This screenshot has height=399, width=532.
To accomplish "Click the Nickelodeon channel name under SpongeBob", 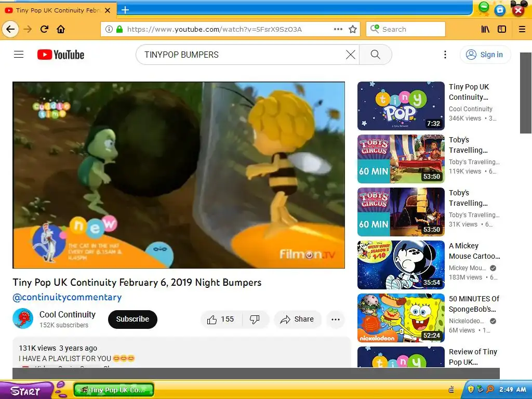I will point(467,321).
